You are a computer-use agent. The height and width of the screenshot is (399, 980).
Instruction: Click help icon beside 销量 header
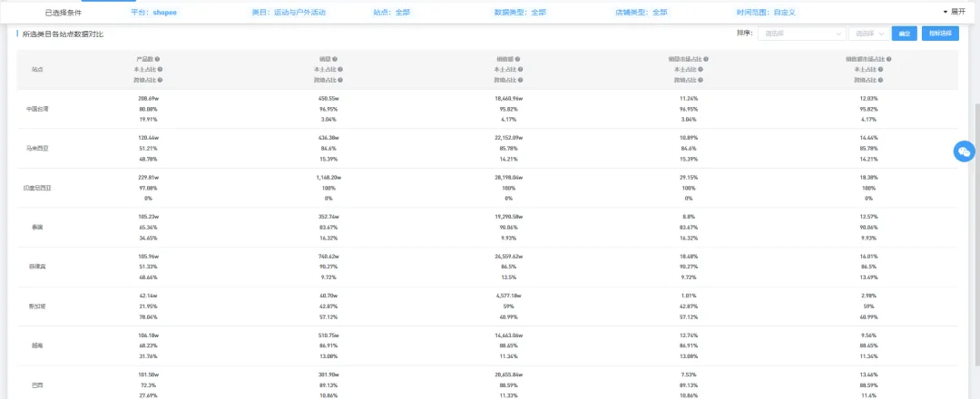334,59
